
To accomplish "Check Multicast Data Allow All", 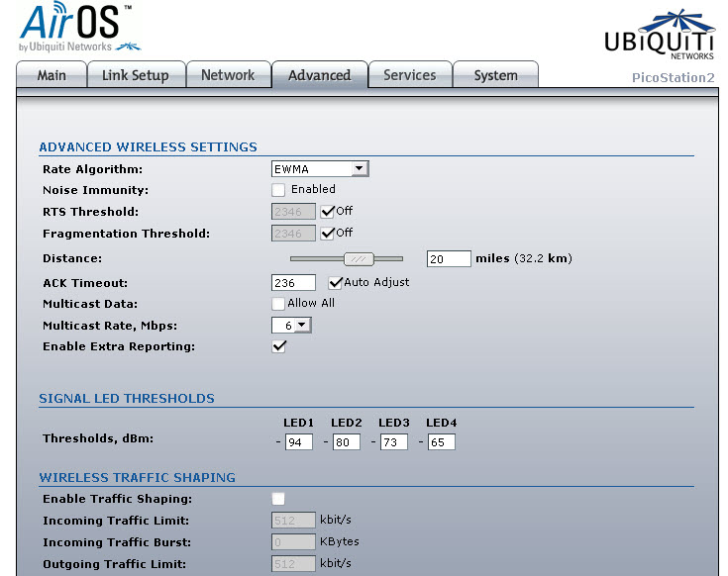I will 278,304.
